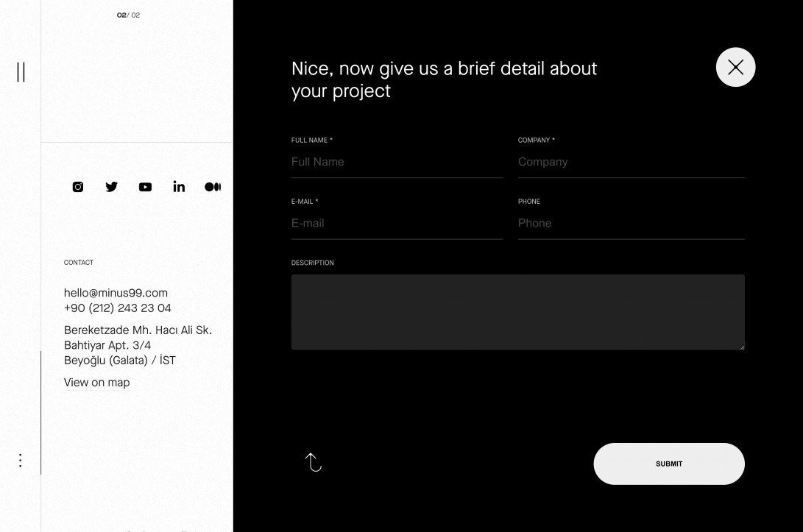Close the project form with X
This screenshot has height=532, width=803.
tap(735, 67)
